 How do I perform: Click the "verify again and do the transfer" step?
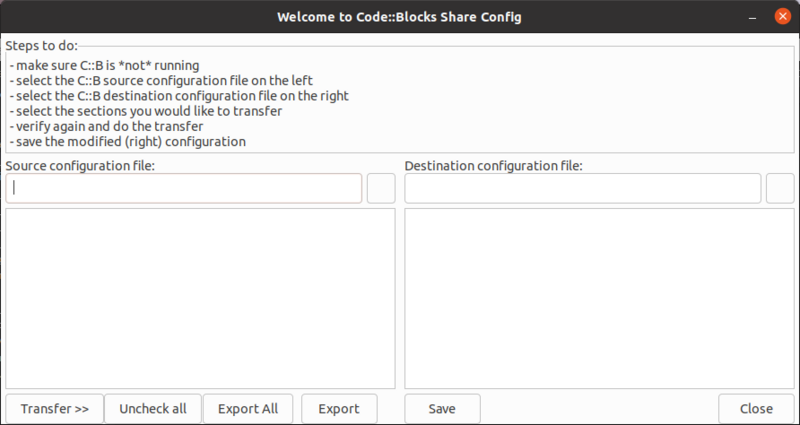point(106,126)
